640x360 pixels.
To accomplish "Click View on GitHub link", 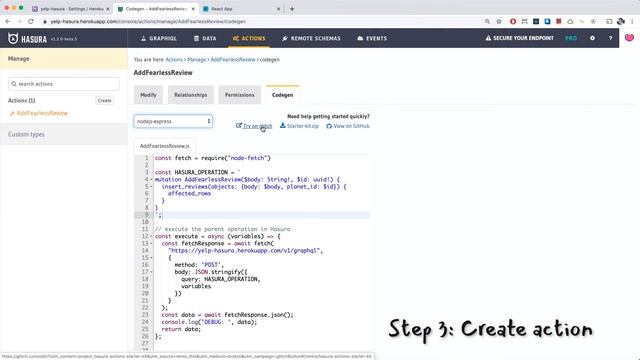I will 348,126.
